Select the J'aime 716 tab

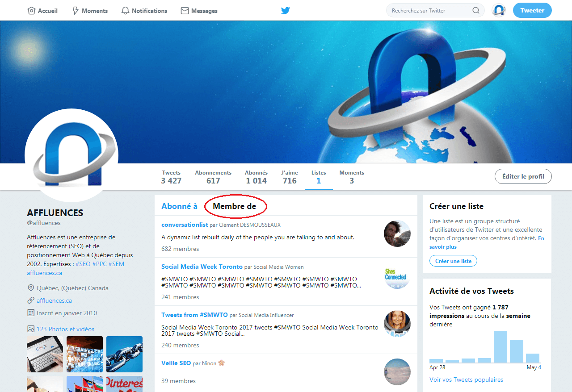(x=290, y=177)
